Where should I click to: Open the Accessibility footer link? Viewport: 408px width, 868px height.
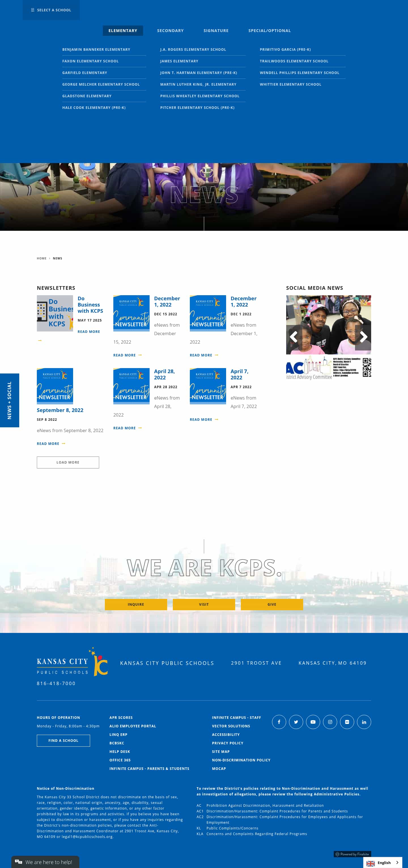click(x=226, y=734)
